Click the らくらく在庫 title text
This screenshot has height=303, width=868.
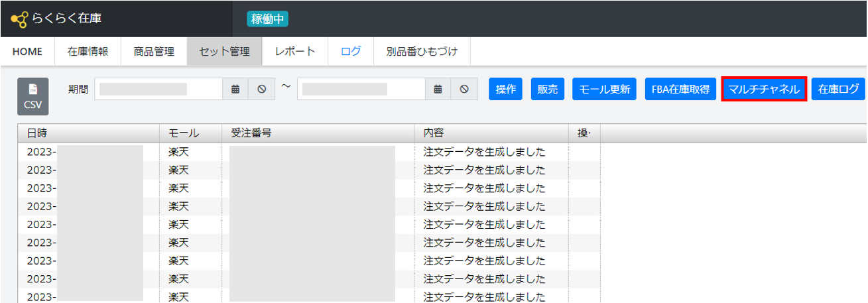coord(67,19)
